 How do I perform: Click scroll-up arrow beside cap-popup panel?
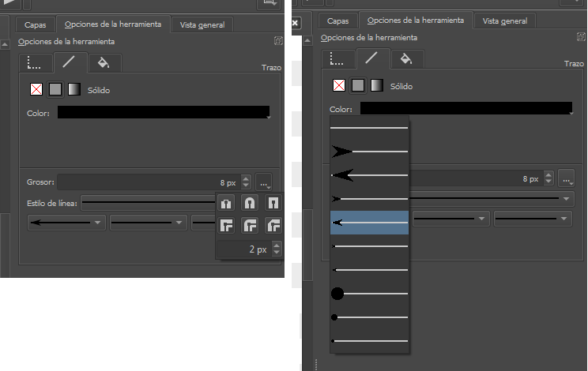pyautogui.click(x=5, y=44)
